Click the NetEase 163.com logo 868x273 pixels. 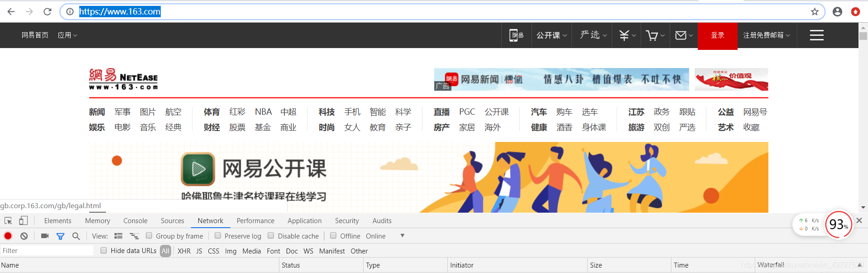click(123, 79)
